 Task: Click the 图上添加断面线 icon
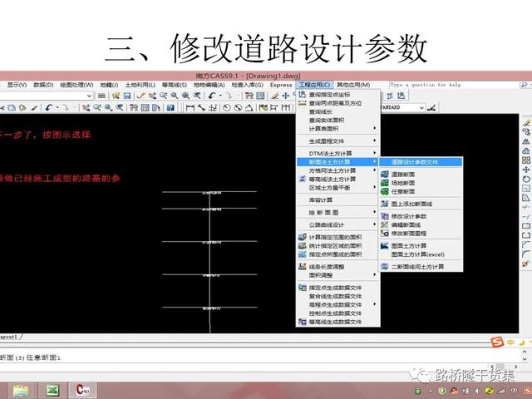[384, 204]
